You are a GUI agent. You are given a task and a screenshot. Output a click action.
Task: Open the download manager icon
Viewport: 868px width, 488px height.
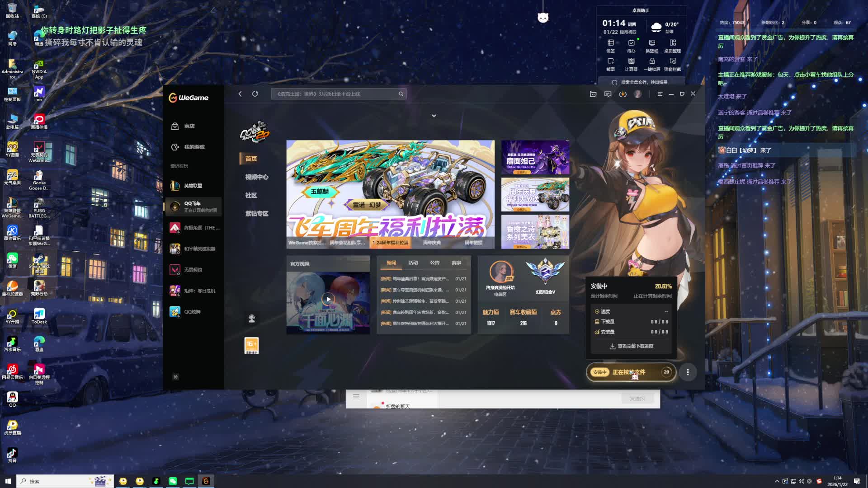click(x=623, y=94)
